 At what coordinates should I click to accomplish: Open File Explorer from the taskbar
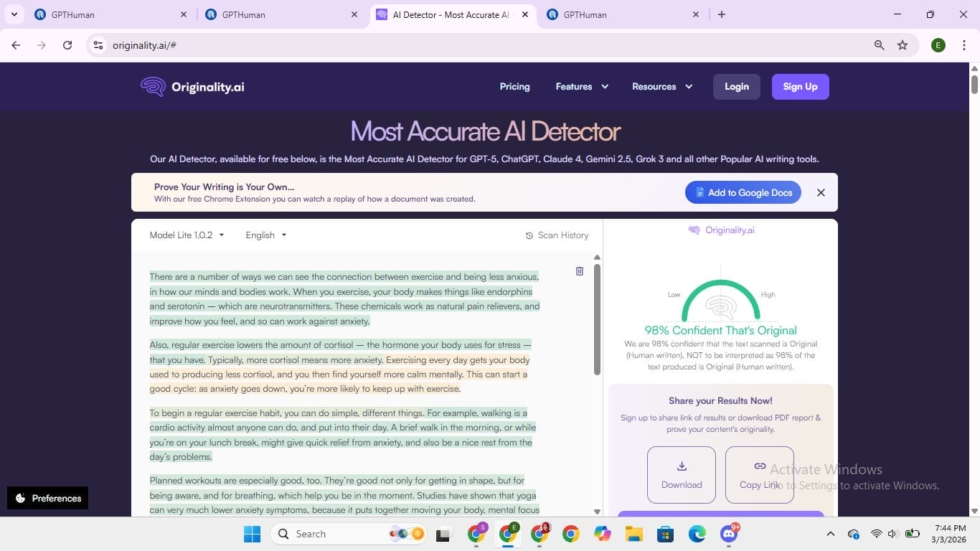pos(634,534)
